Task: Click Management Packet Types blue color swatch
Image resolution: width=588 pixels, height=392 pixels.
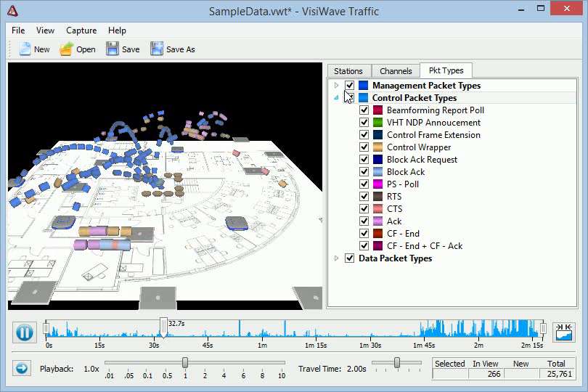Action: point(364,86)
